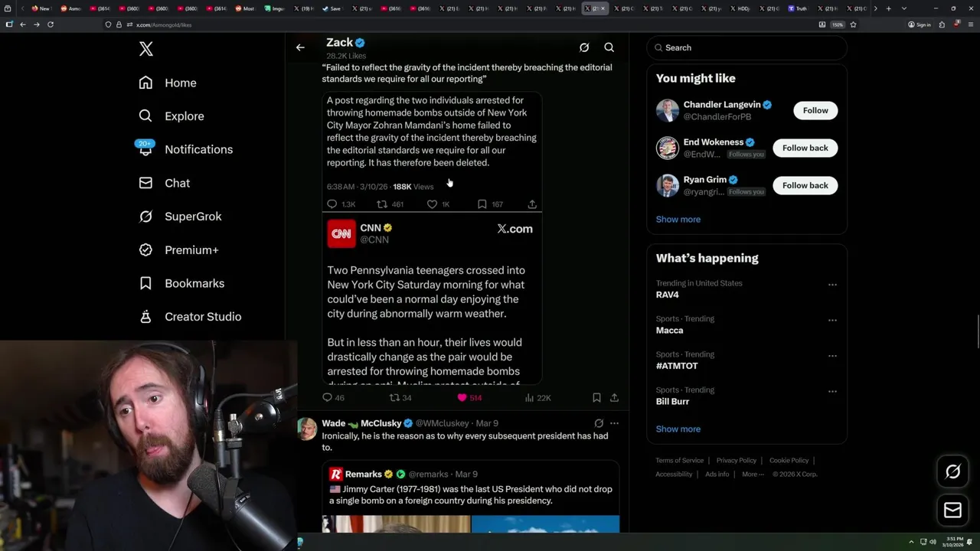Ask Grok about Wade McClusky post

click(599, 423)
